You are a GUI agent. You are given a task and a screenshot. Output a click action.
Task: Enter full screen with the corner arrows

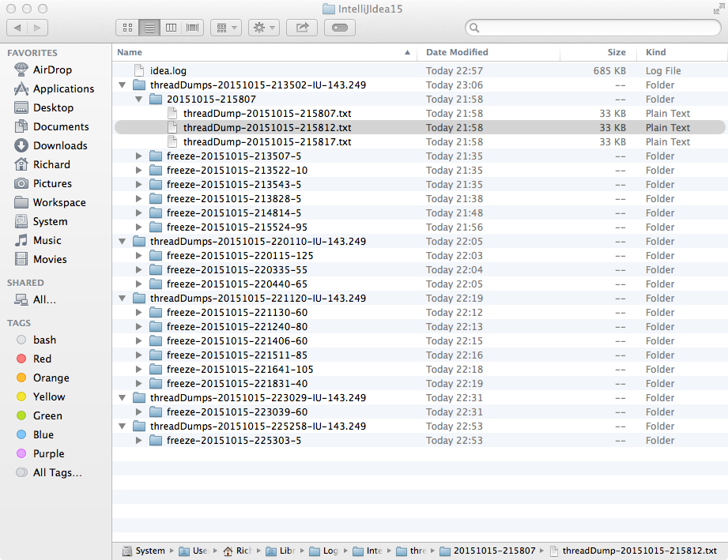click(x=719, y=9)
